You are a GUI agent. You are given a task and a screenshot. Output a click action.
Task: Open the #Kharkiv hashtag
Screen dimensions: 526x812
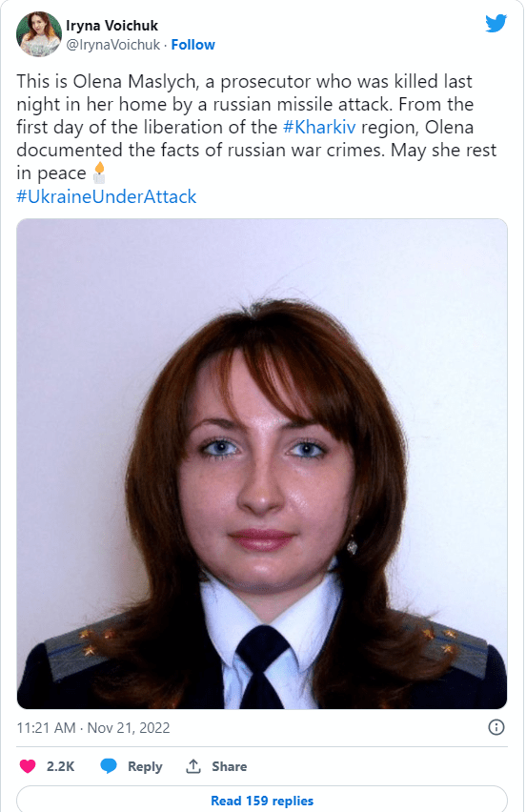point(319,128)
